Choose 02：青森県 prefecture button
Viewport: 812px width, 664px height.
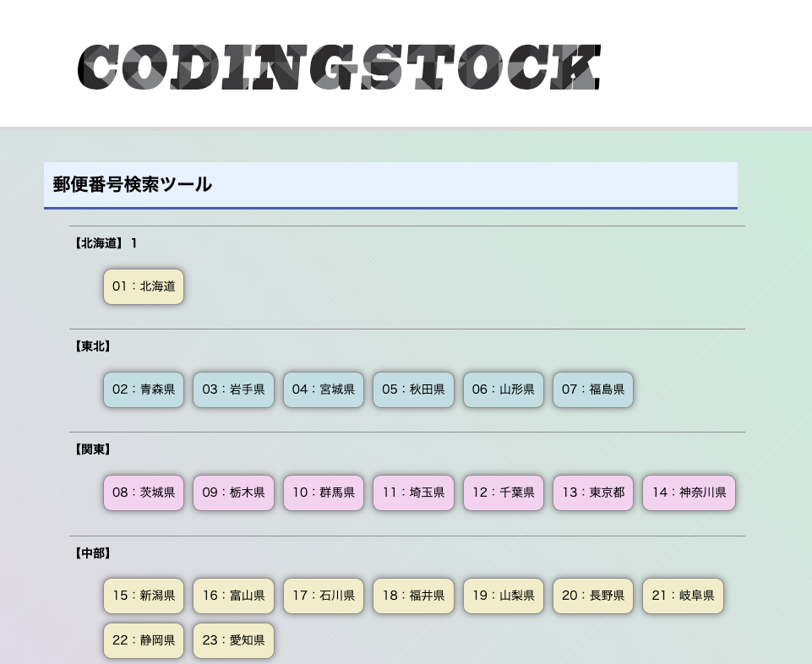[144, 389]
